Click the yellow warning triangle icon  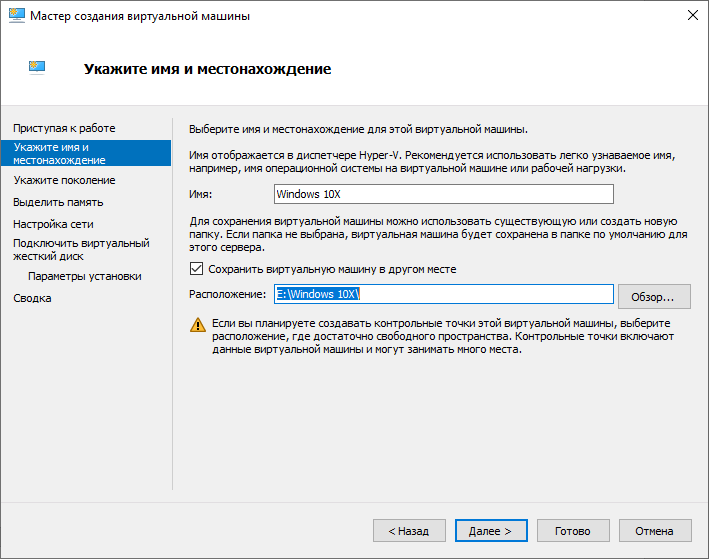(197, 325)
